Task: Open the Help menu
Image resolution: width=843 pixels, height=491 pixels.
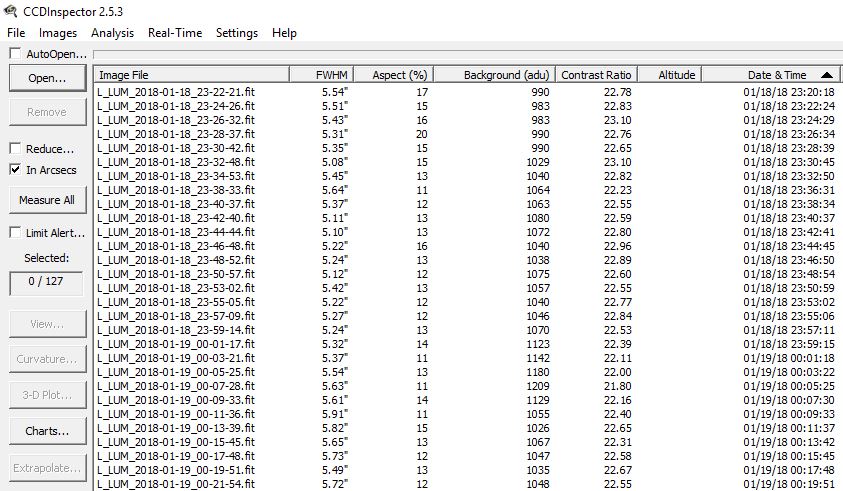Action: (x=284, y=33)
